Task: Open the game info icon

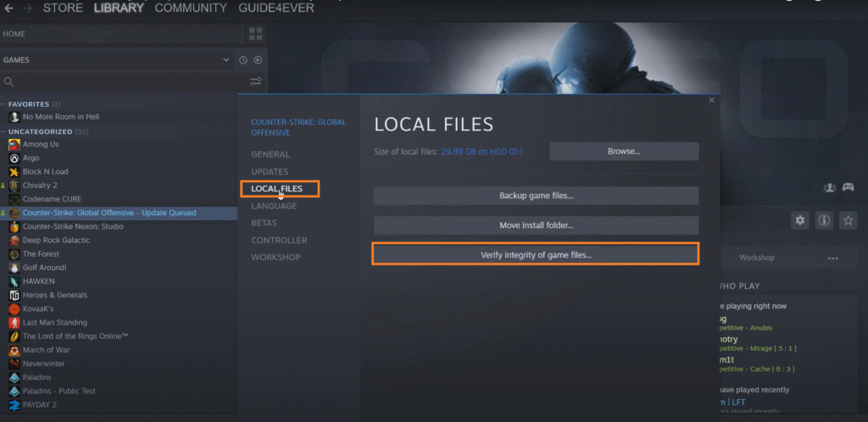Action: click(823, 220)
